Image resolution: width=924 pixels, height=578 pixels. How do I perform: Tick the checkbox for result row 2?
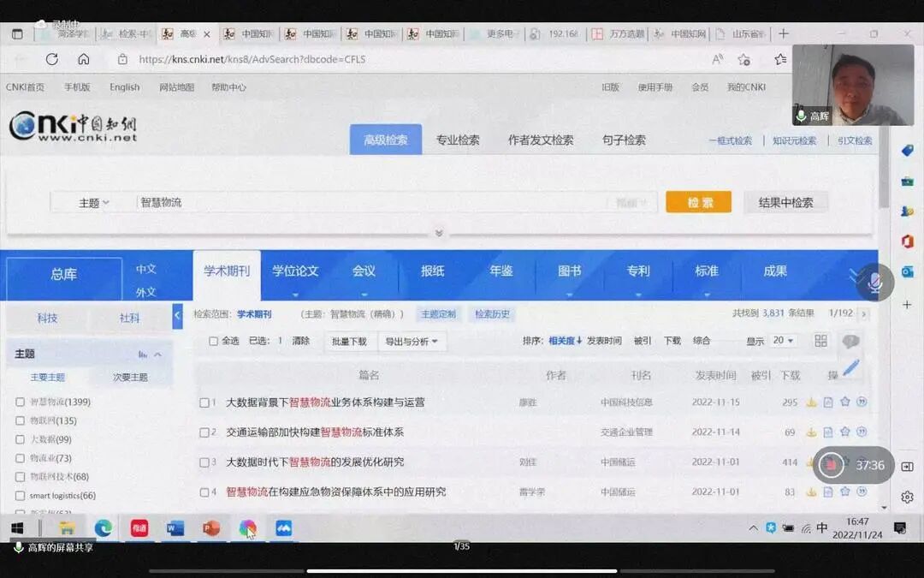204,433
